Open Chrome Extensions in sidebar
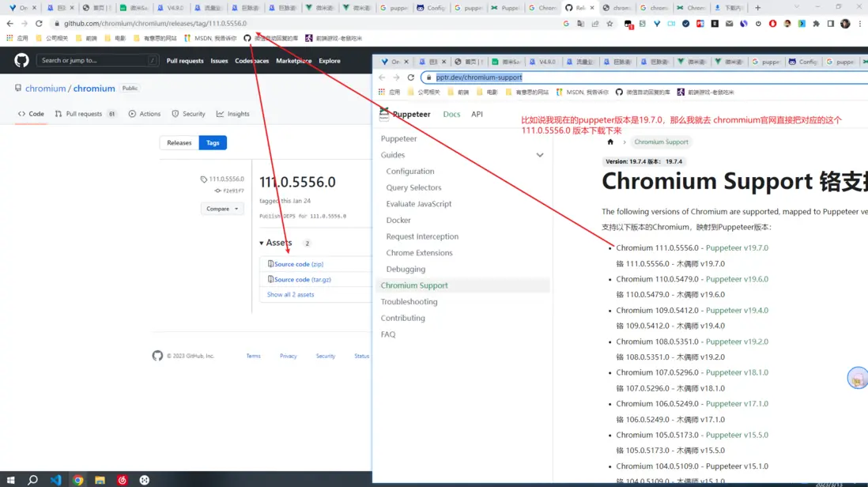Image resolution: width=868 pixels, height=487 pixels. click(x=419, y=253)
